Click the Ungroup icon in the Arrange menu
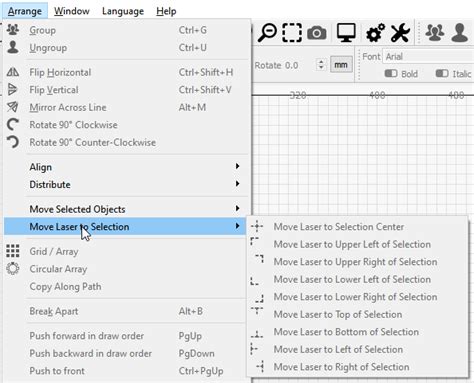474x383 pixels. pyautogui.click(x=13, y=47)
